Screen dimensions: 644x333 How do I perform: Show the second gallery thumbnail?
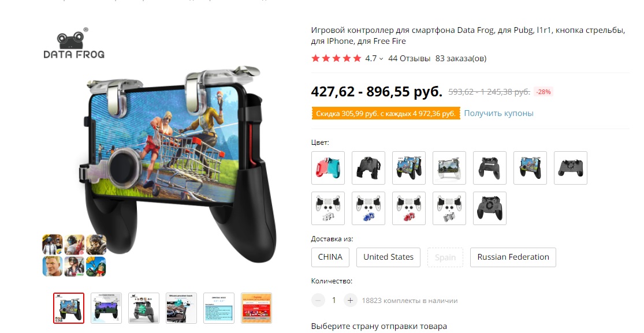click(106, 308)
